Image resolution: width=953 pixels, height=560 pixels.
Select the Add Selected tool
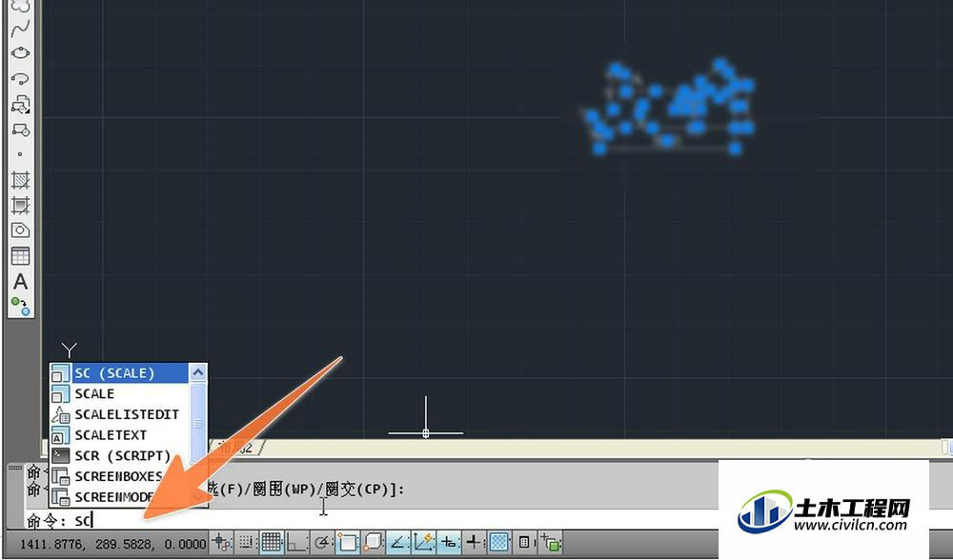[x=21, y=306]
